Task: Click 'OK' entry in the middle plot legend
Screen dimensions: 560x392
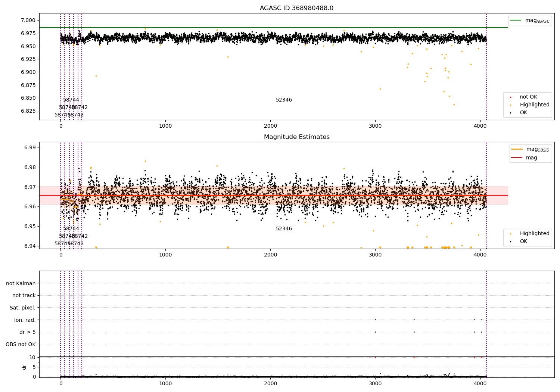Action: (523, 242)
